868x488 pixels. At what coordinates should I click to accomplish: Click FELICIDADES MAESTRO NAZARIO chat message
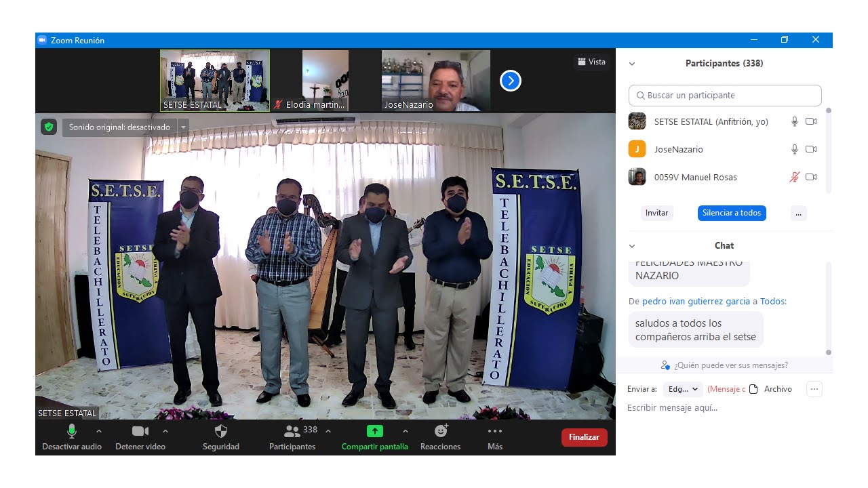coord(689,271)
